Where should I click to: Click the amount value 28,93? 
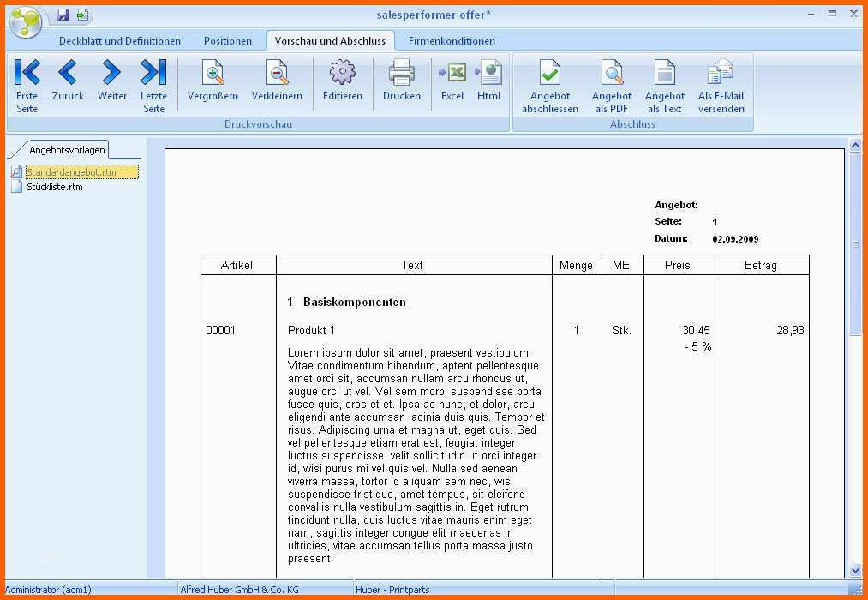[x=790, y=331]
